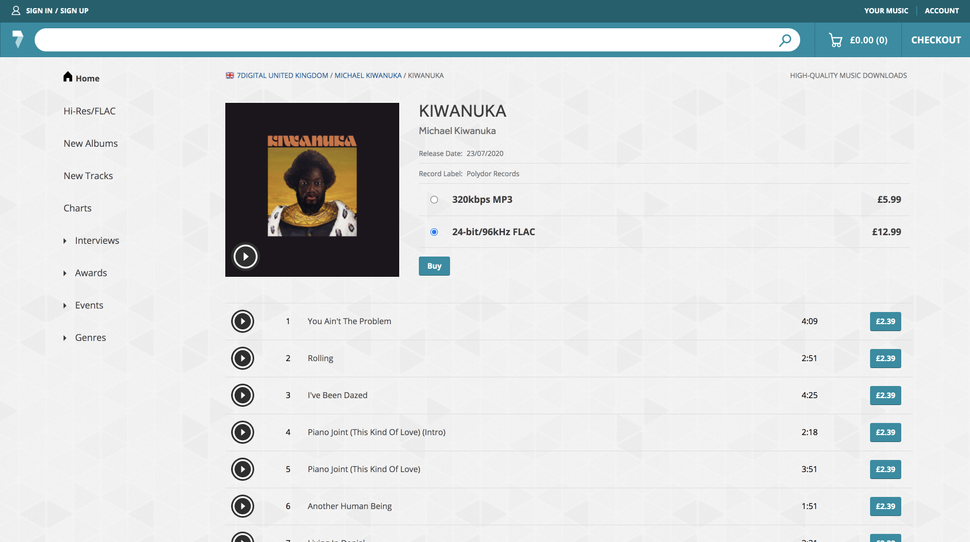Screen dimensions: 970x542
Task: Open Hi-Res/FLAC section
Action: (89, 111)
